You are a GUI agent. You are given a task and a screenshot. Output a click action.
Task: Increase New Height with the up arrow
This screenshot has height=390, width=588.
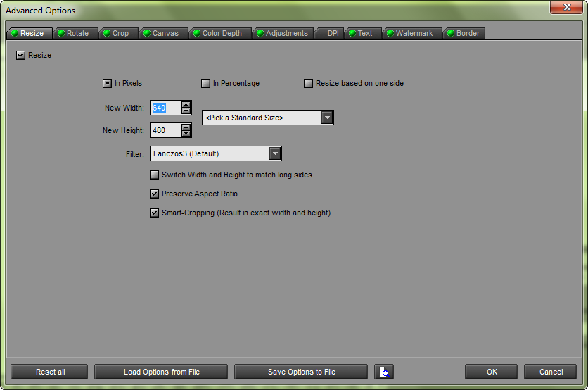tap(186, 127)
